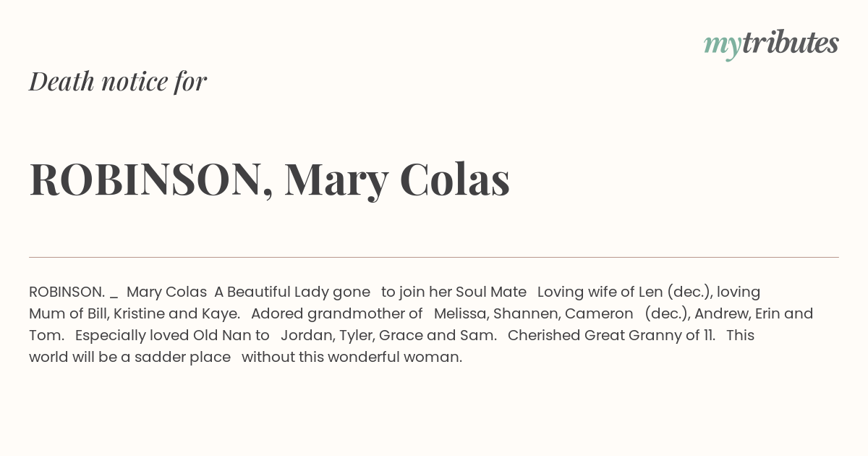Click "A Beautiful Lady gone" phrase
This screenshot has height=456, width=868.
pos(292,292)
